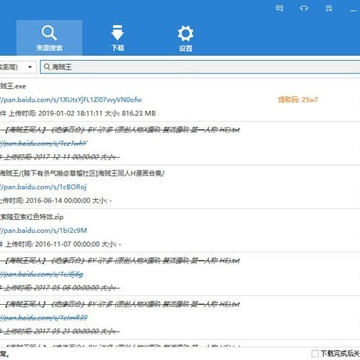The width and height of the screenshot is (360, 360).
Task: Open link pan.baidu.com/s/1cBORoj
Action: click(x=43, y=187)
